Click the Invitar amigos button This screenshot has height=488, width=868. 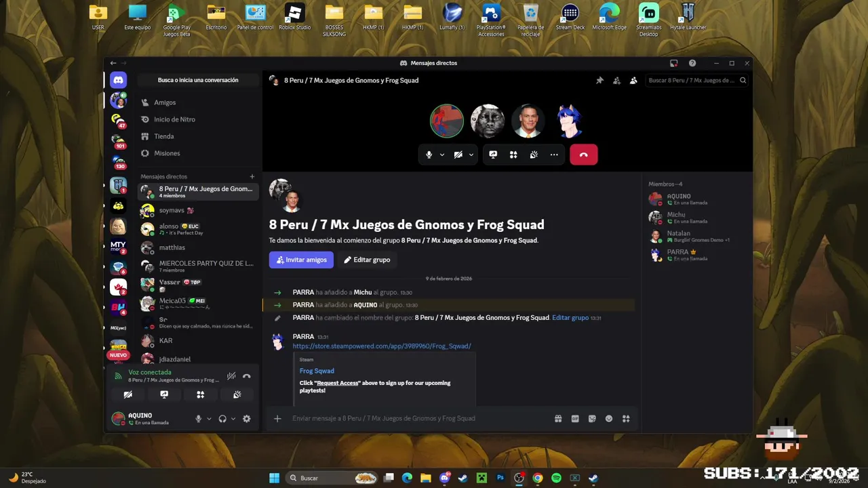[x=301, y=260]
